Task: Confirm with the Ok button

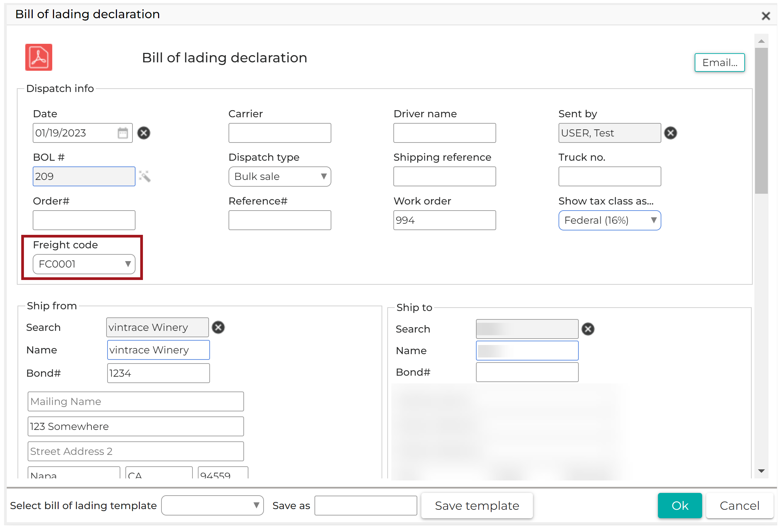Action: [680, 505]
